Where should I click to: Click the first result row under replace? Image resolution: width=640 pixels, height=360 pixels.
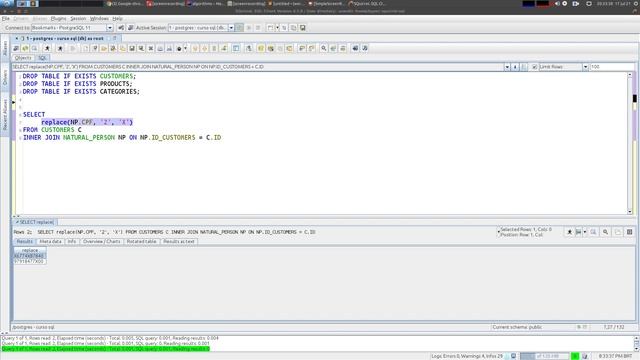[30, 256]
